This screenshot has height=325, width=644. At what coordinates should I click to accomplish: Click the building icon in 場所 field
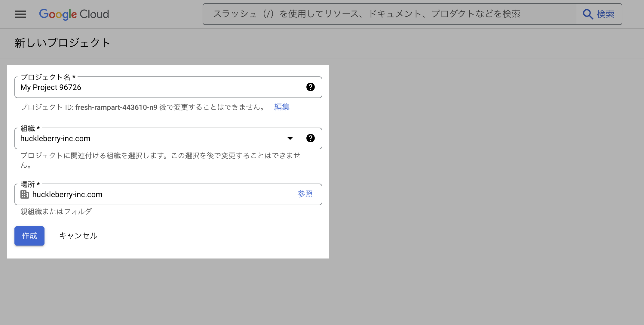(25, 194)
